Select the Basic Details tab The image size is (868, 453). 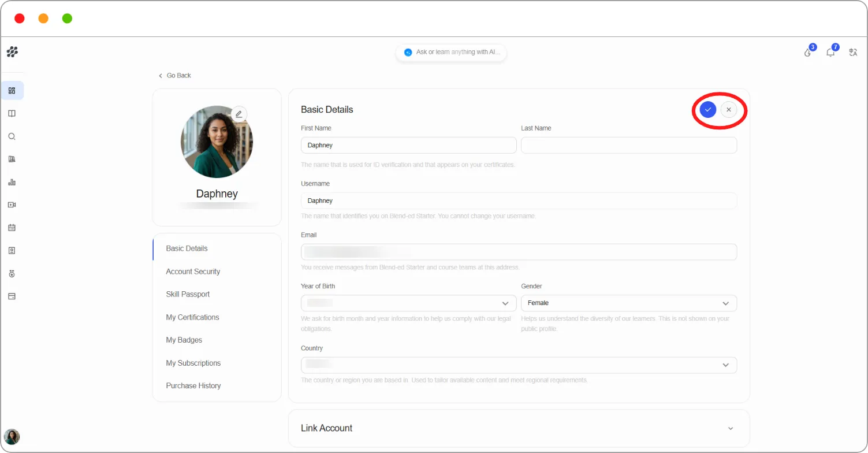pos(187,248)
